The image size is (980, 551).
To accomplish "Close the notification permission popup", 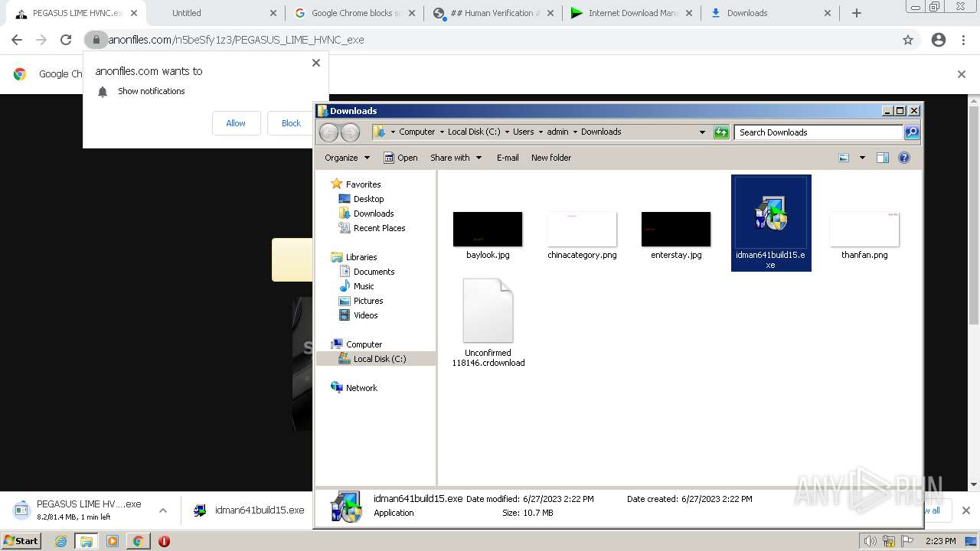I will (x=316, y=63).
